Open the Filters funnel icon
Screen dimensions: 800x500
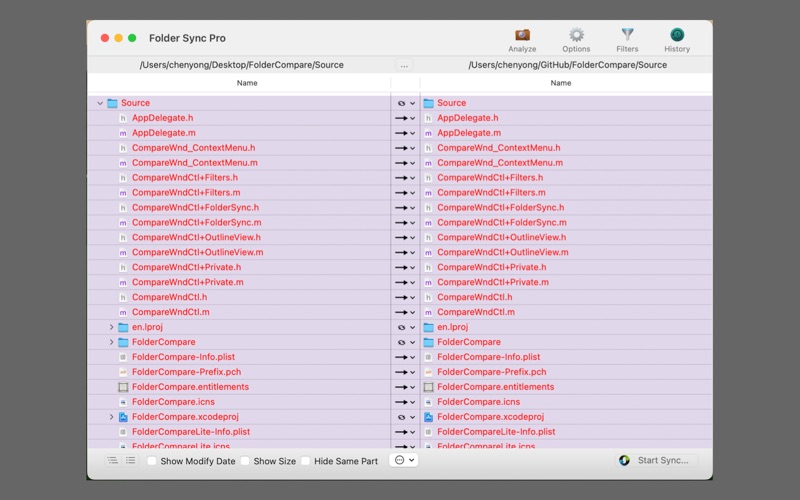click(x=627, y=35)
